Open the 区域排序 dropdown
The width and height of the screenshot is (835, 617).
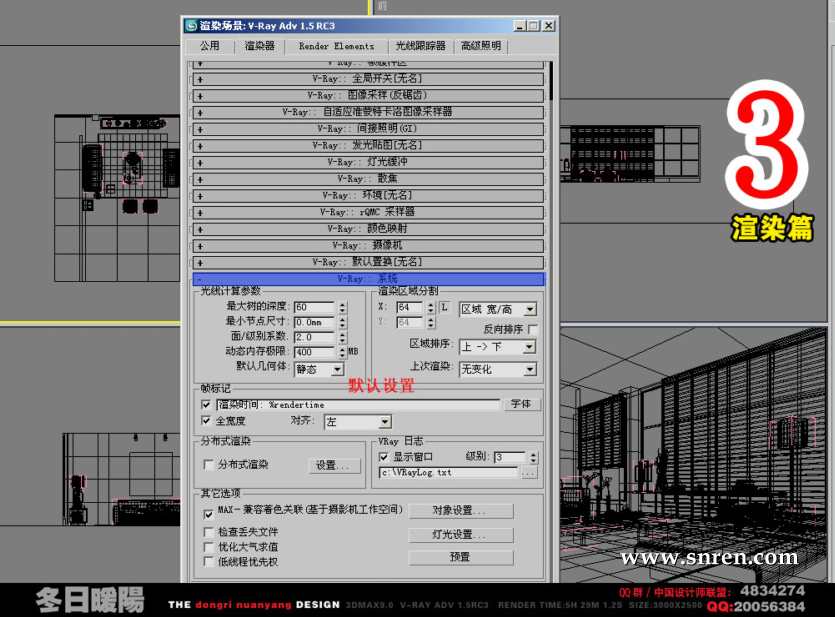click(x=498, y=347)
